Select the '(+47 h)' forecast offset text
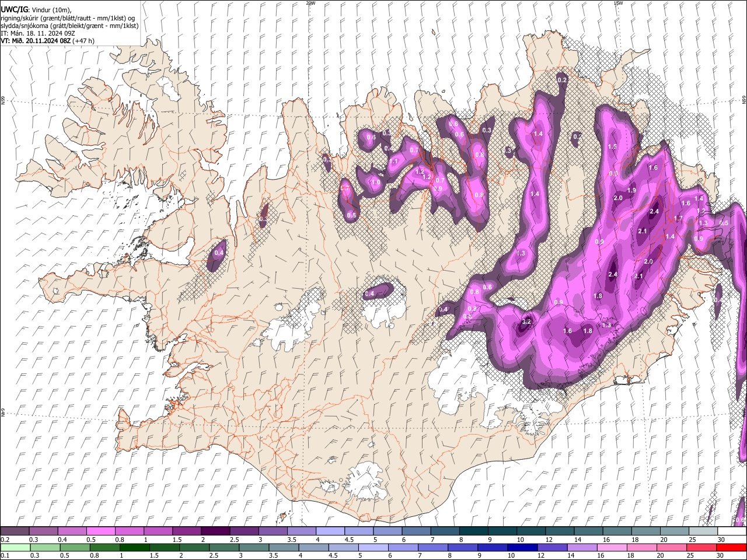 coord(84,41)
